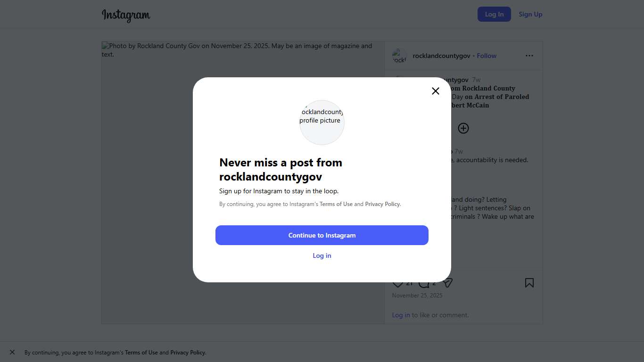The height and width of the screenshot is (362, 644).
Task: Click the Instagram logo in the header
Action: coord(126,15)
